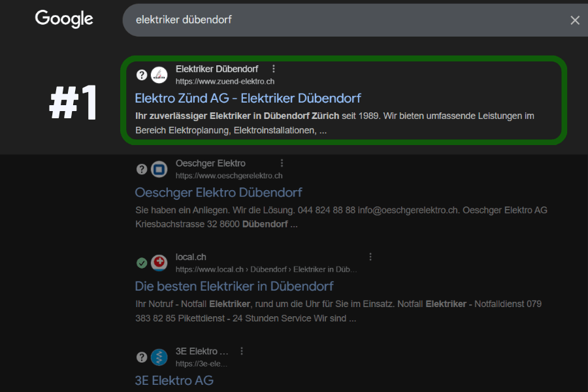Viewport: 588px width, 392px height.
Task: Click the site name Oeschger Elektro
Action: pos(210,163)
